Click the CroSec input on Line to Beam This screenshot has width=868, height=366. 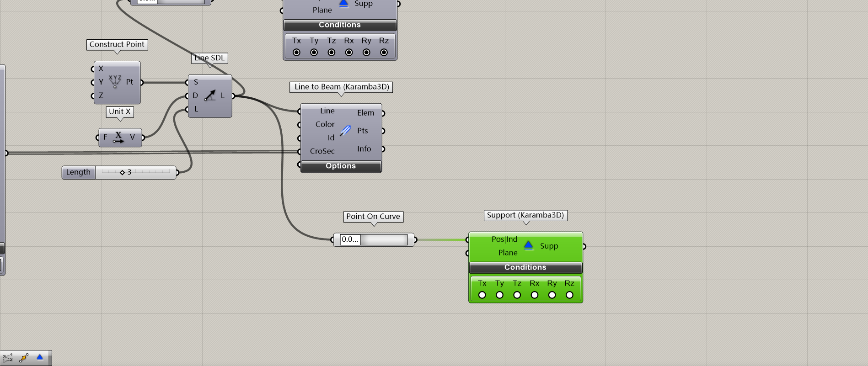tap(322, 151)
